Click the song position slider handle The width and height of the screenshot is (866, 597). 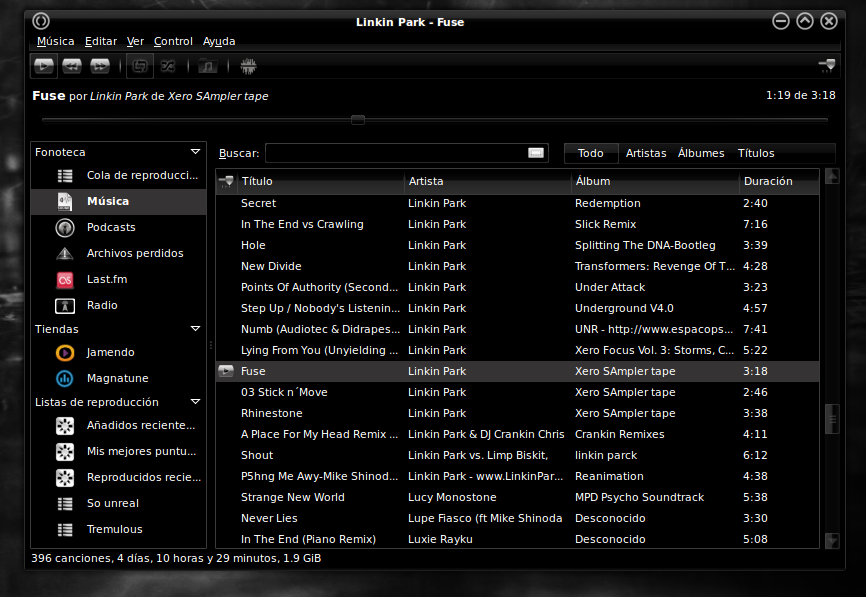point(358,119)
